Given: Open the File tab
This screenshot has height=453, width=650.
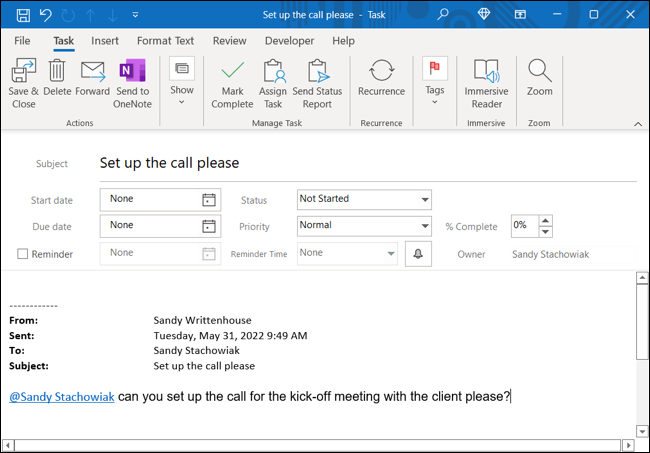Looking at the screenshot, I should click(22, 41).
